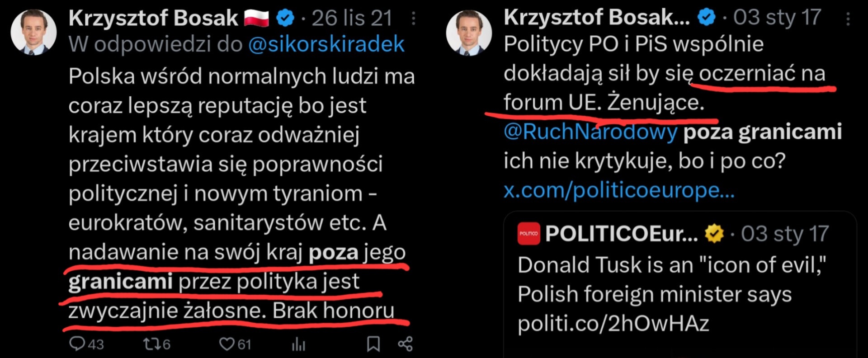Open view analytics bar chart icon
Image resolution: width=868 pixels, height=358 pixels.
[298, 344]
